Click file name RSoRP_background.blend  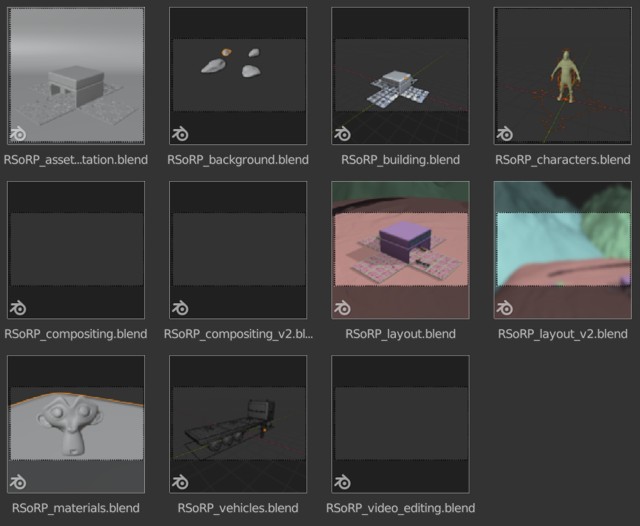point(238,160)
